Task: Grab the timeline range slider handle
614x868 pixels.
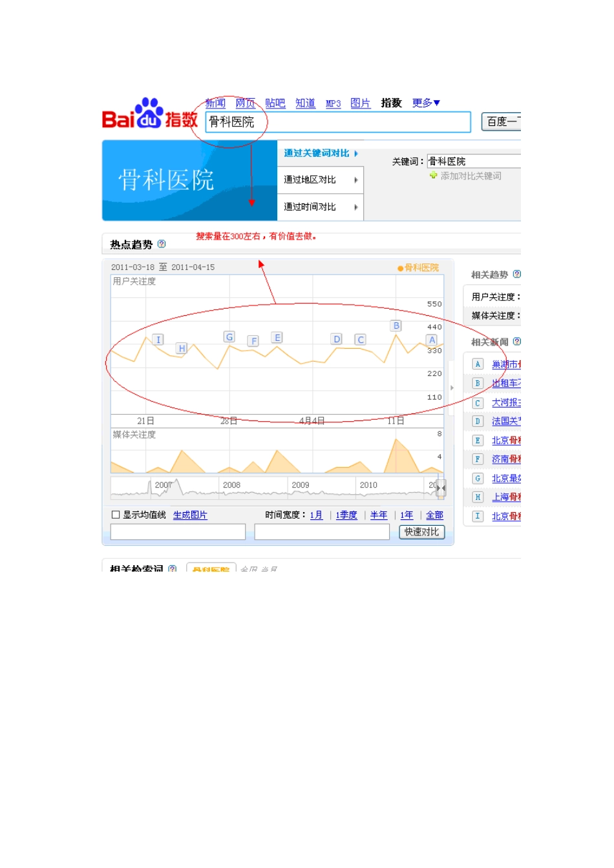Action: point(441,488)
